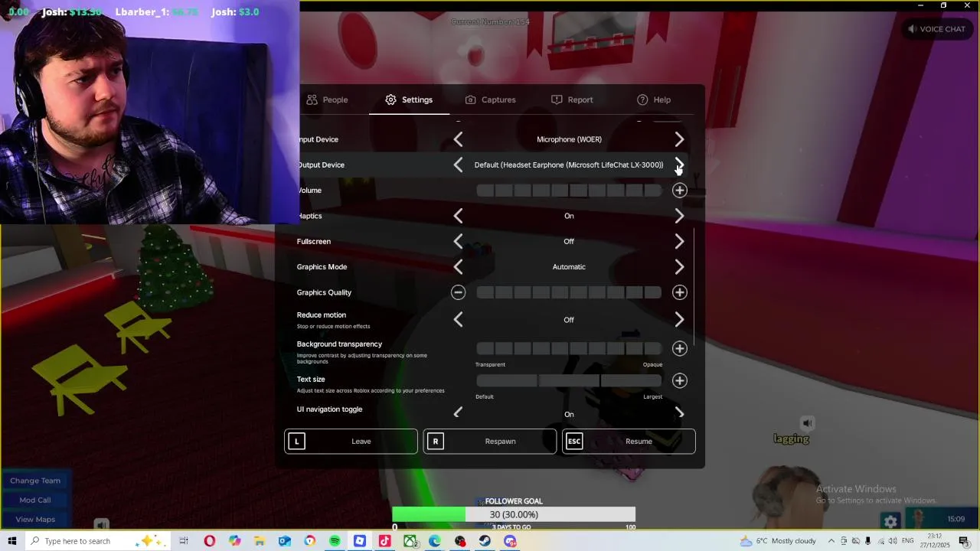Click the Leave button
Screen dimensions: 980x551
click(351, 441)
